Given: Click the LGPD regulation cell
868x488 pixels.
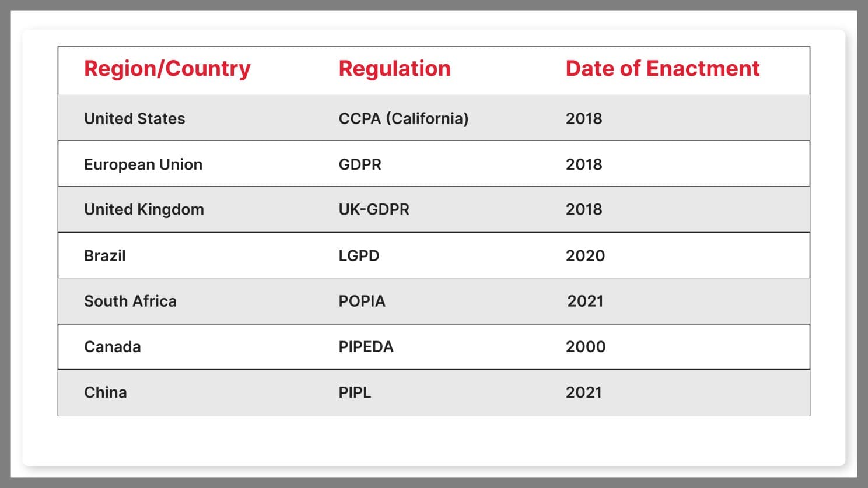Looking at the screenshot, I should click(359, 255).
